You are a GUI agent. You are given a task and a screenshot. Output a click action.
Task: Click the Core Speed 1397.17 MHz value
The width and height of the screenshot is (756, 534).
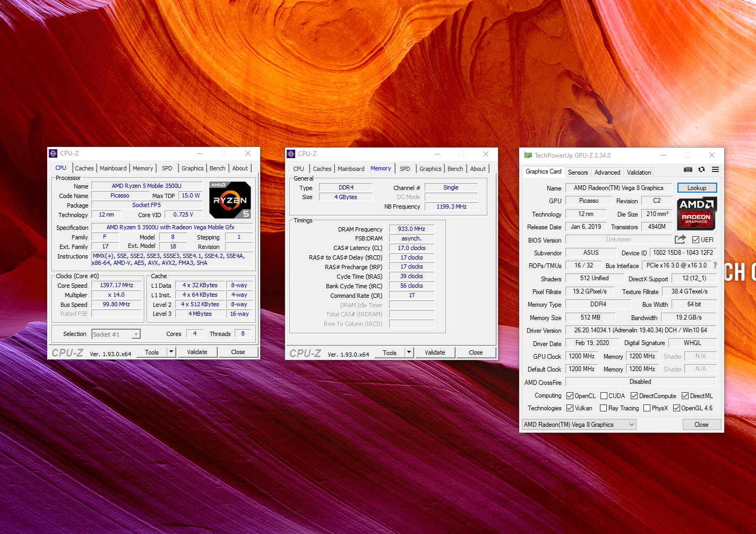coord(117,285)
